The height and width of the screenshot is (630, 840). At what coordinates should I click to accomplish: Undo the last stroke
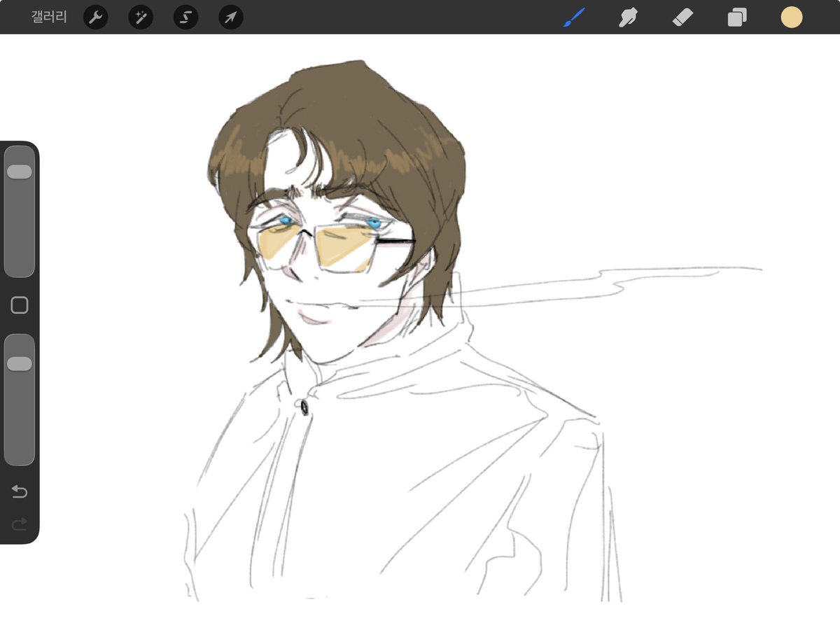[x=20, y=492]
